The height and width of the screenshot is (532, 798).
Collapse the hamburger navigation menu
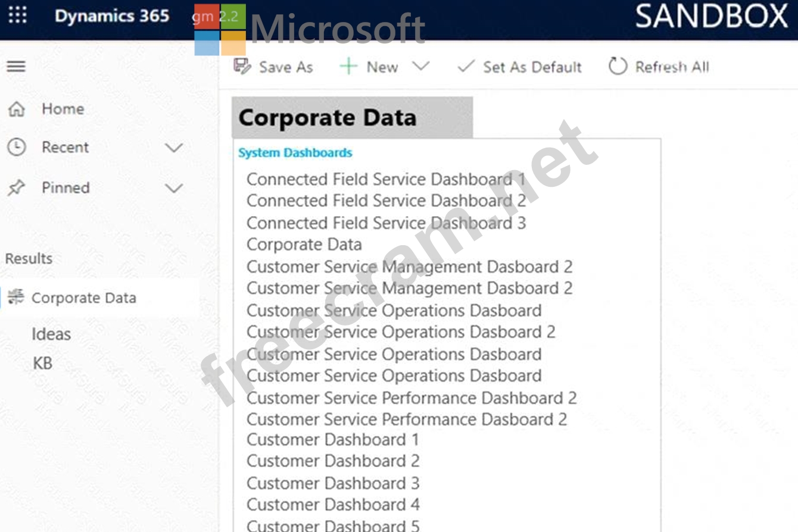(16, 66)
